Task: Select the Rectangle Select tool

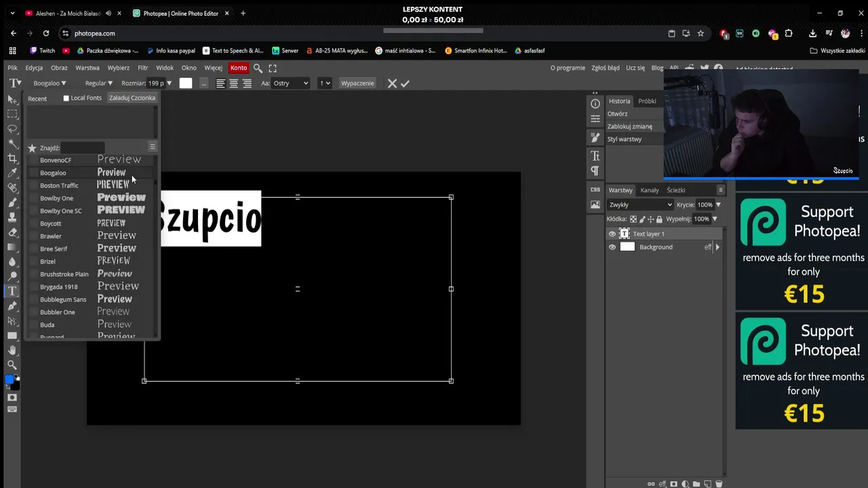Action: click(x=12, y=114)
